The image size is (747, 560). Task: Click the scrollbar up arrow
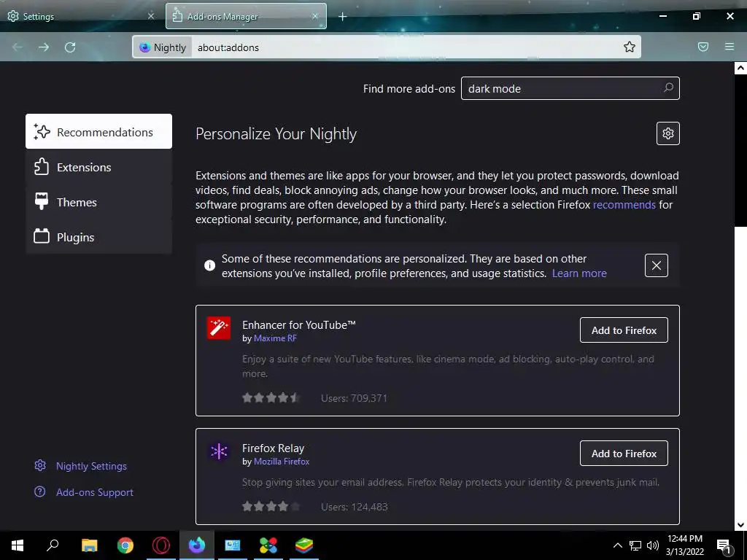click(x=740, y=68)
